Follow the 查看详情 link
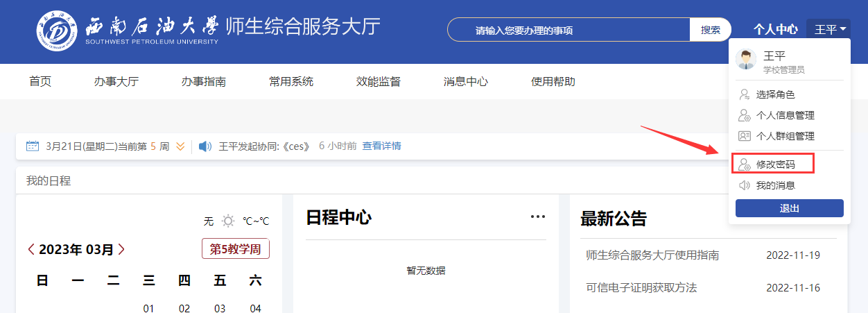 pos(381,146)
